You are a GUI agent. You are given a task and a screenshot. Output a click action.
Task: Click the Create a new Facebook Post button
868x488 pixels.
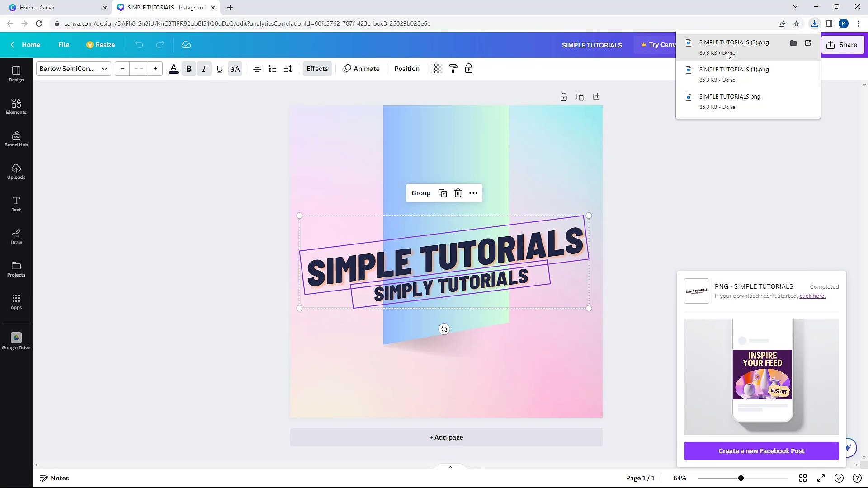click(761, 450)
